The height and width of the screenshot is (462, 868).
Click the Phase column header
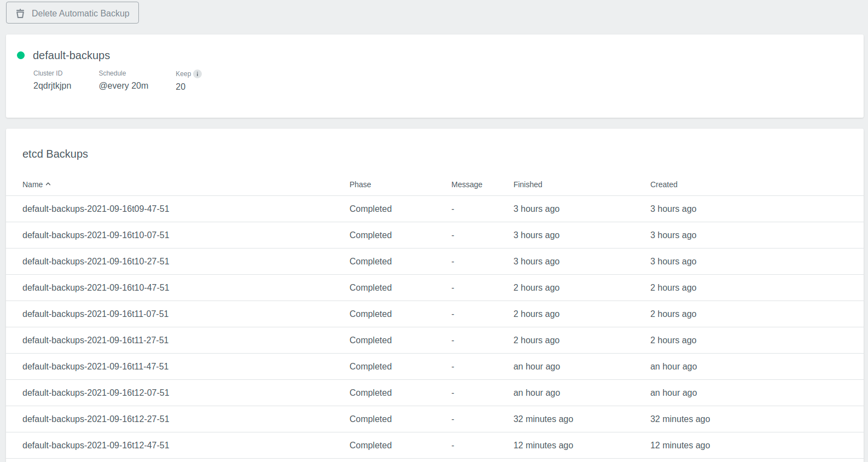point(360,184)
